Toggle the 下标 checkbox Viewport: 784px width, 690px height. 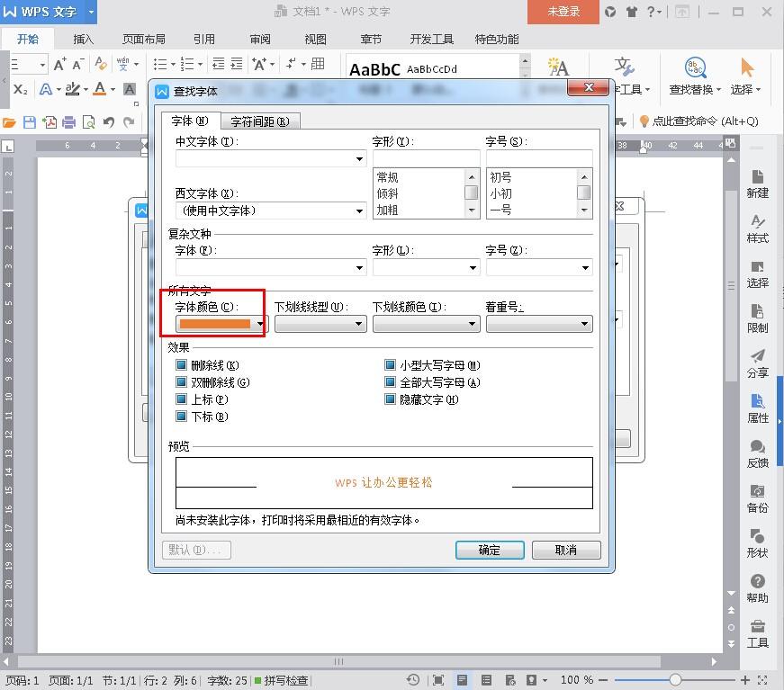[181, 417]
